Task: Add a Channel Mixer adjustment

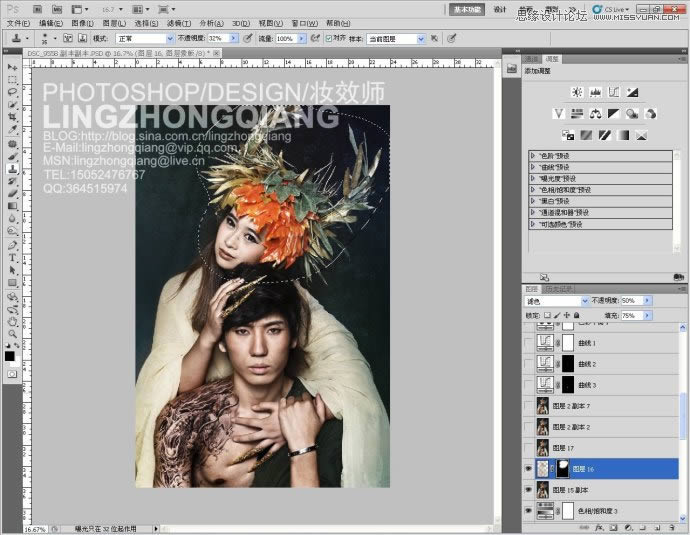Action: point(651,114)
